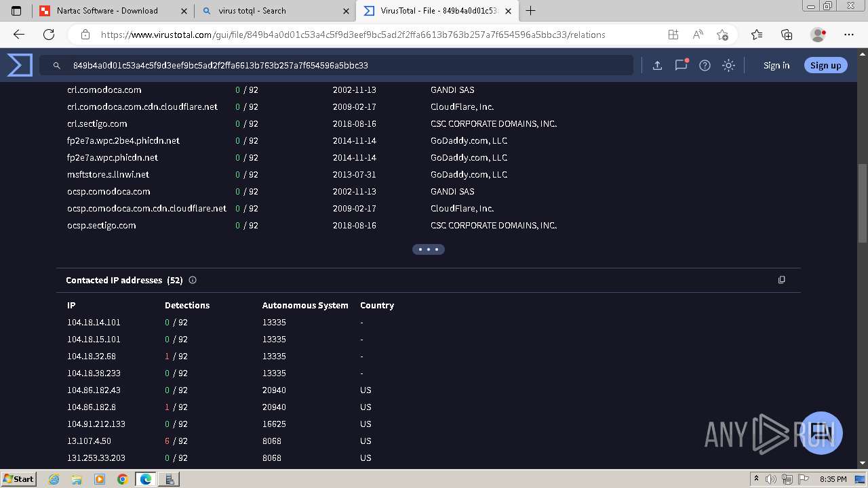Click the browser Back arrow

[x=19, y=35]
